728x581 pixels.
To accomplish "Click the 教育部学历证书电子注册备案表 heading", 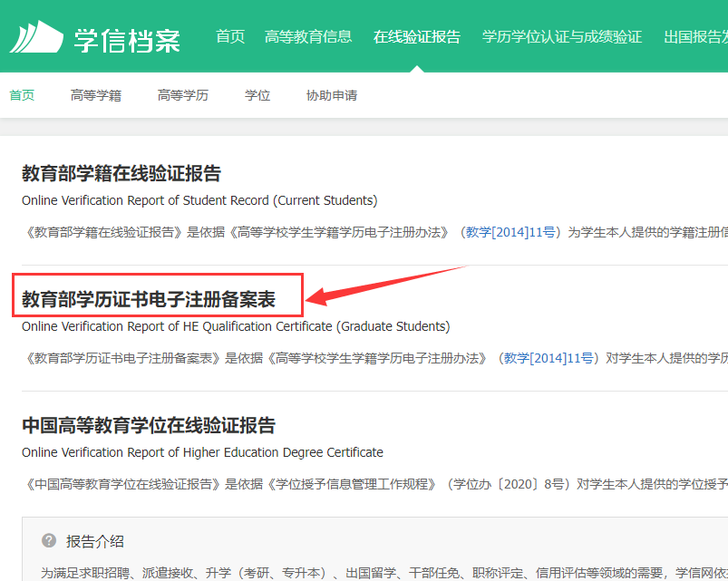I will 149,298.
